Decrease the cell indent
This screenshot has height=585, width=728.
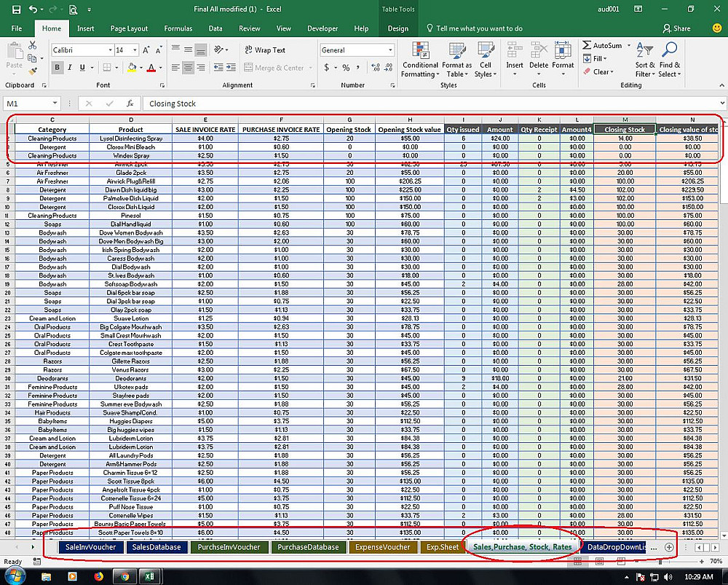click(x=218, y=68)
